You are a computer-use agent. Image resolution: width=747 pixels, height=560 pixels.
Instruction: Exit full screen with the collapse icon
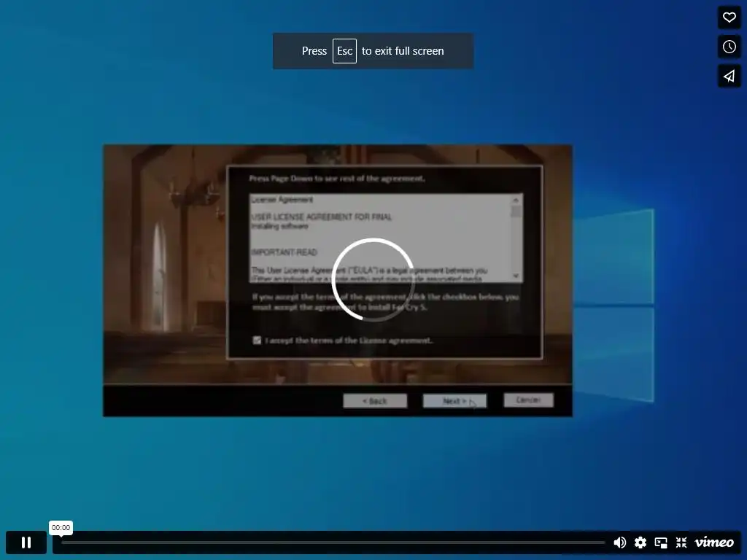tap(681, 542)
